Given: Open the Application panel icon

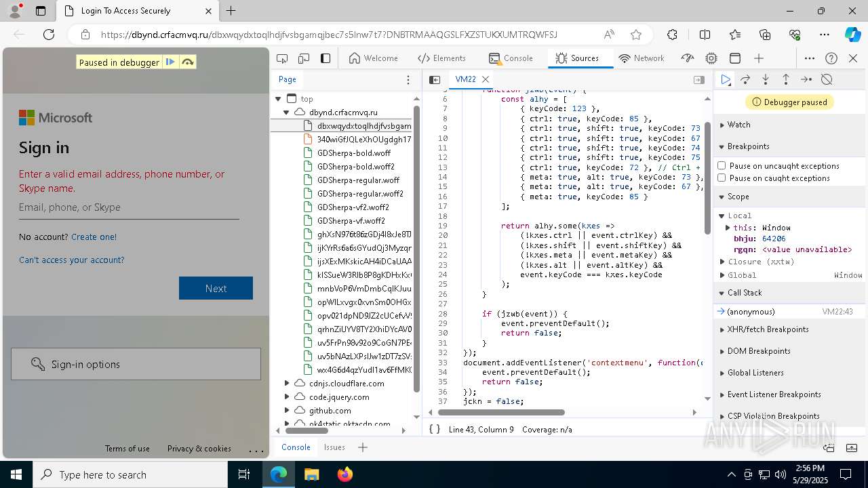Looking at the screenshot, I should coord(735,58).
